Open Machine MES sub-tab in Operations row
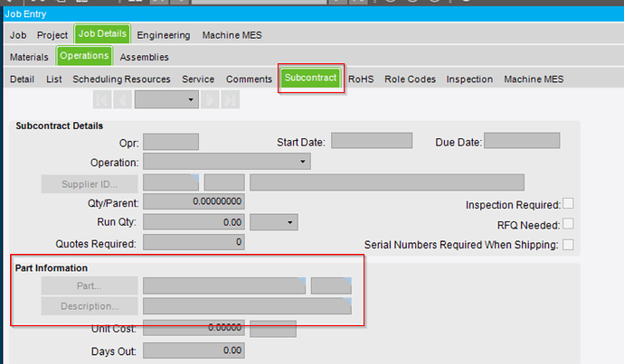 [x=534, y=79]
